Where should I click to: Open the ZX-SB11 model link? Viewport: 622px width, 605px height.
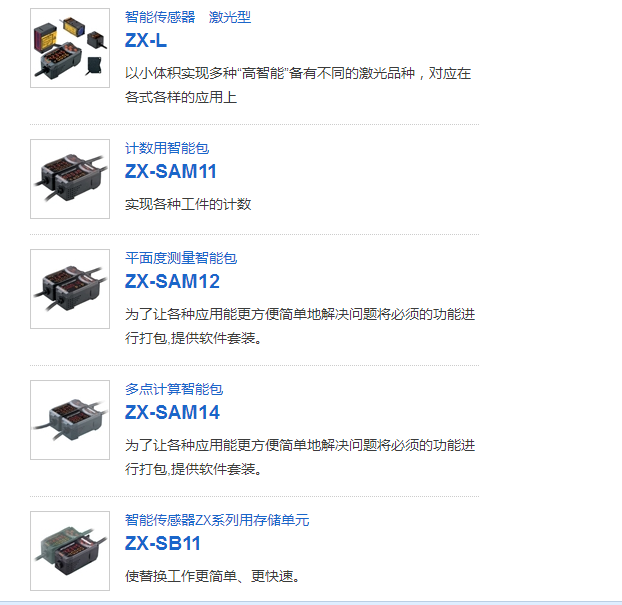(x=163, y=543)
